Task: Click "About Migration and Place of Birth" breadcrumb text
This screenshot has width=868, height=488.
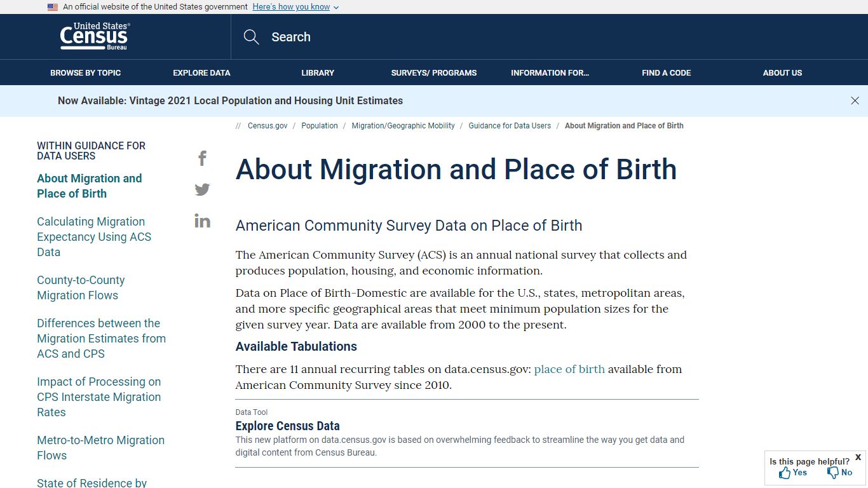Action: pos(624,126)
